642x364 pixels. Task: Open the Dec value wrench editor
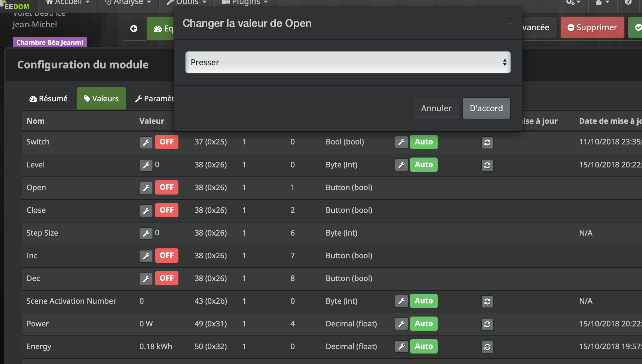146,279
